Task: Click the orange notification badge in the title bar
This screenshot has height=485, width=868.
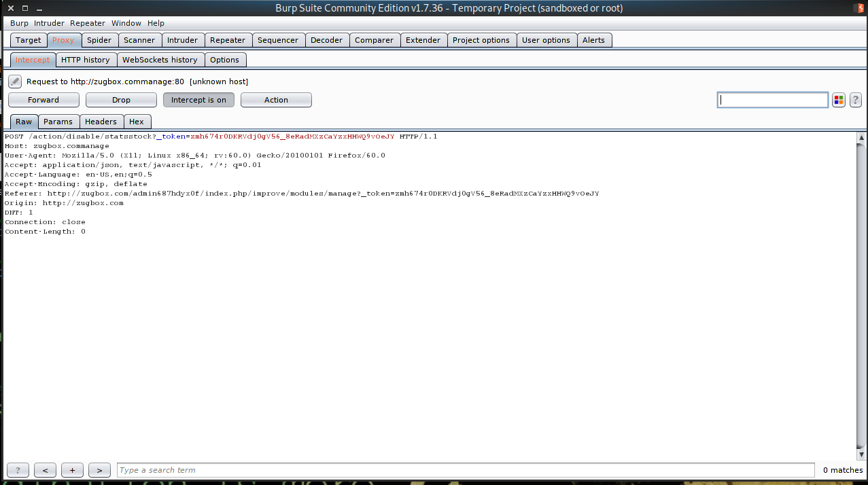Action: tap(862, 7)
